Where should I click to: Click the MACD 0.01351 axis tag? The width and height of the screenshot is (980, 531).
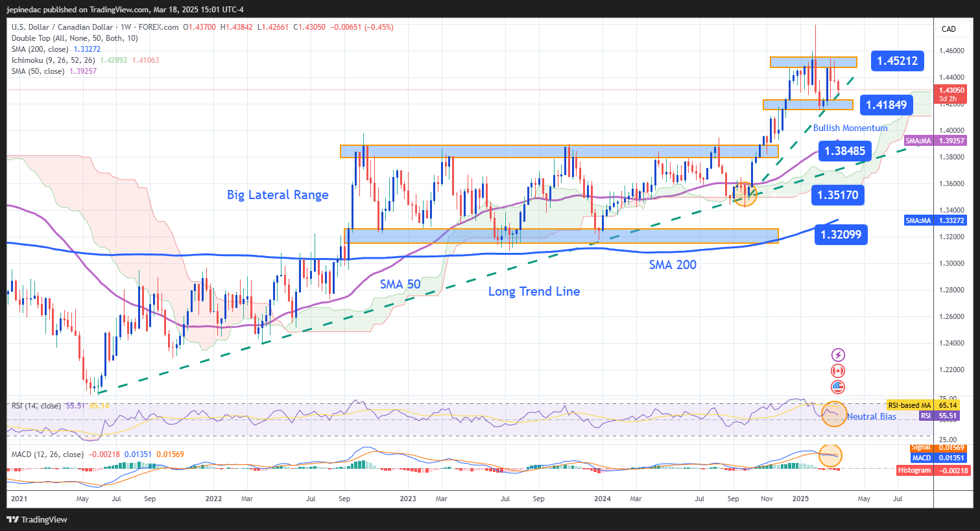(938, 458)
